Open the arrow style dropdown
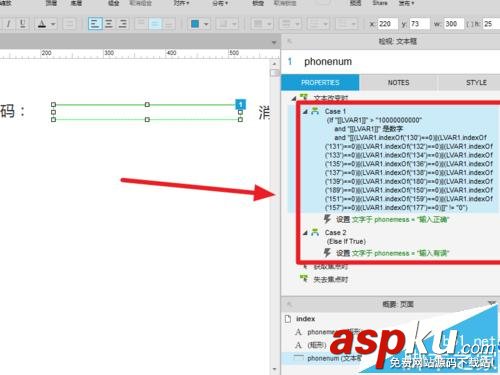500x375 pixels. [x=347, y=24]
